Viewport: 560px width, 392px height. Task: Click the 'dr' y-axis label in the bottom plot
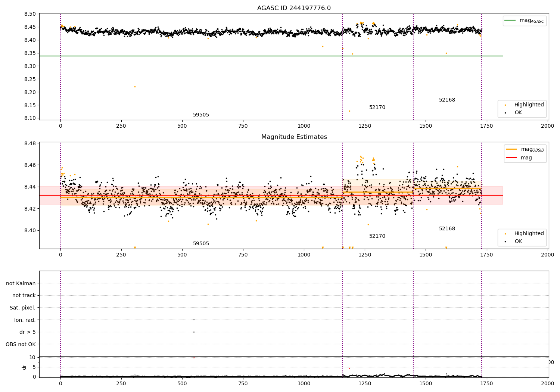[24, 367]
